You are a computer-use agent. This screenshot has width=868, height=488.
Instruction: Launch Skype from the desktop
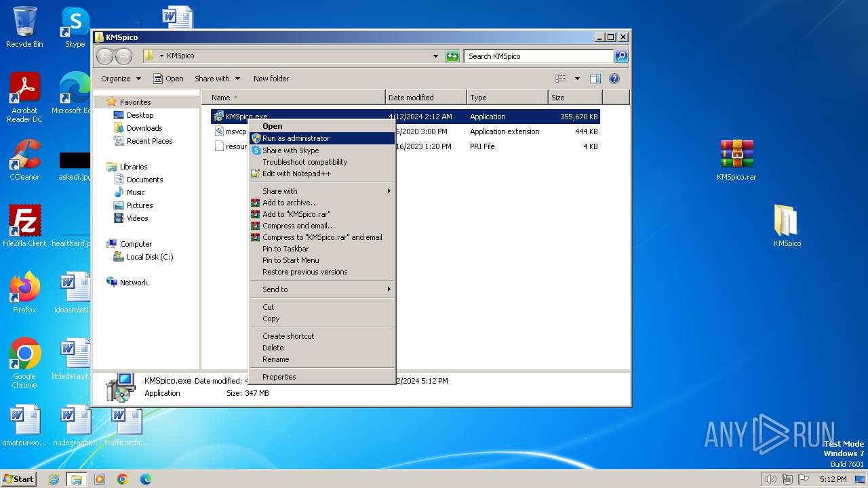coord(75,27)
